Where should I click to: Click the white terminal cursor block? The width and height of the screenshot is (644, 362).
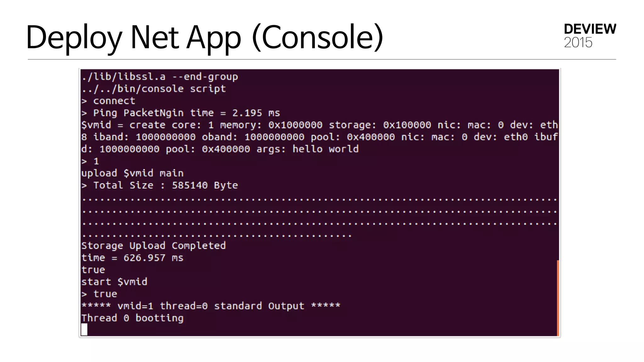(84, 330)
